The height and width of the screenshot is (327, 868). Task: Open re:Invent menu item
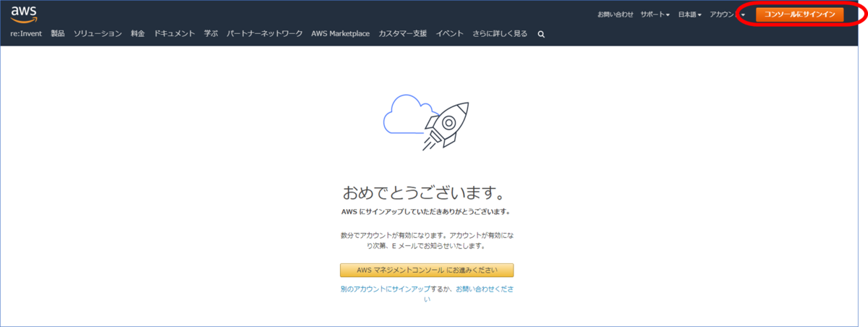pyautogui.click(x=26, y=33)
